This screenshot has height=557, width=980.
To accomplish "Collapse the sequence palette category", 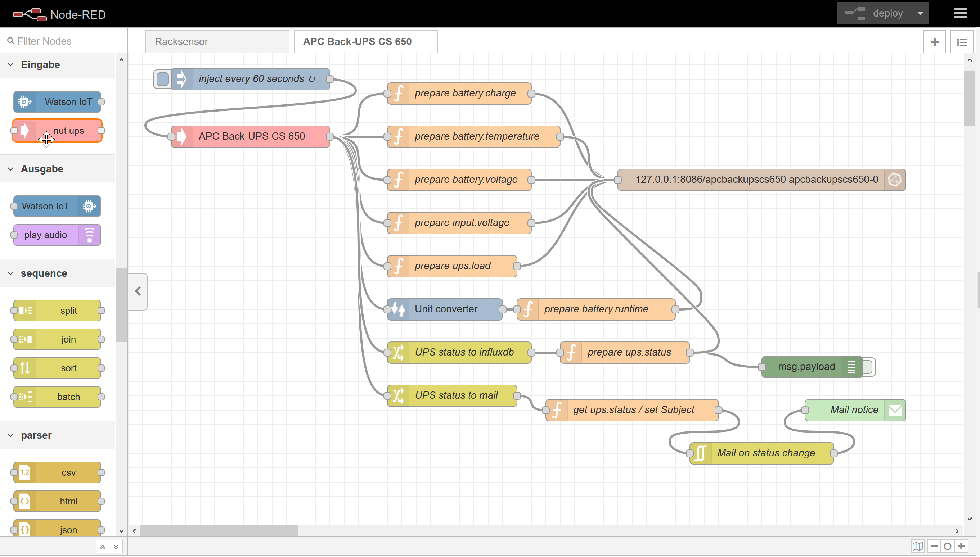I will (x=11, y=273).
